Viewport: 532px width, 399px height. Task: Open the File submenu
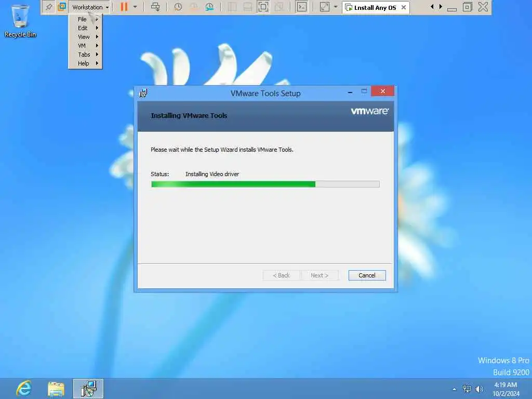(86, 19)
